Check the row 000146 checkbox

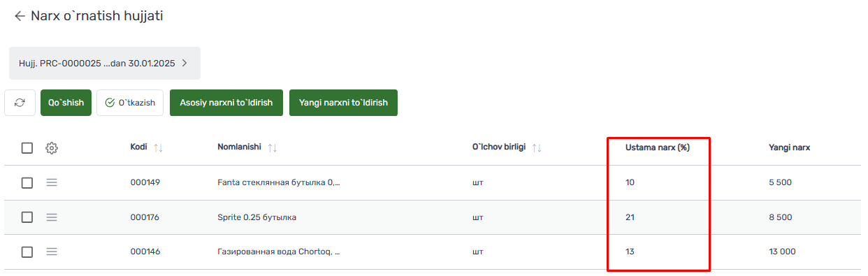27,252
